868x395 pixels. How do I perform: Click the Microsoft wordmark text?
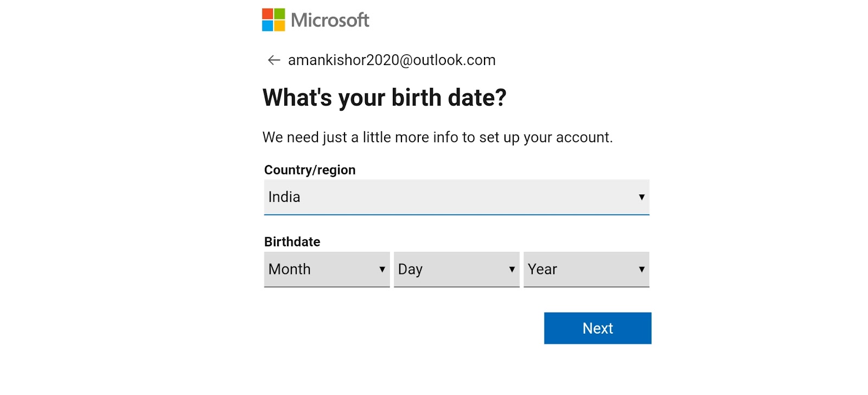coord(330,21)
